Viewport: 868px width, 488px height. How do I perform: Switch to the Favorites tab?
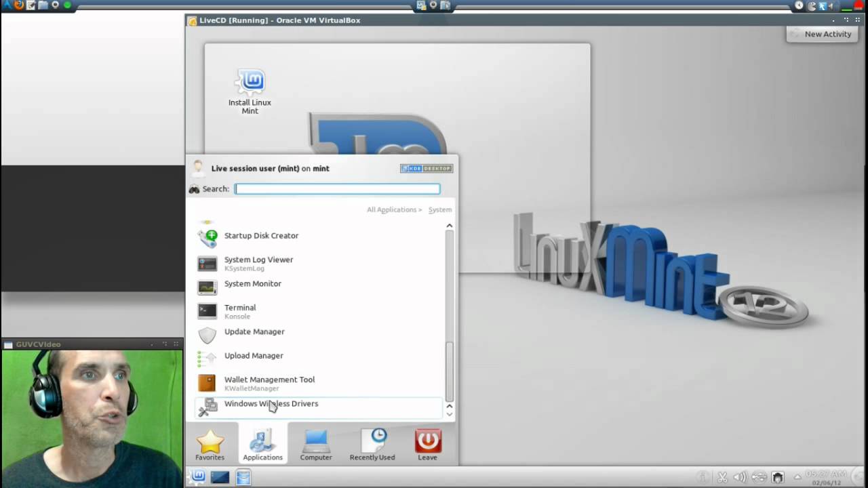coord(210,445)
